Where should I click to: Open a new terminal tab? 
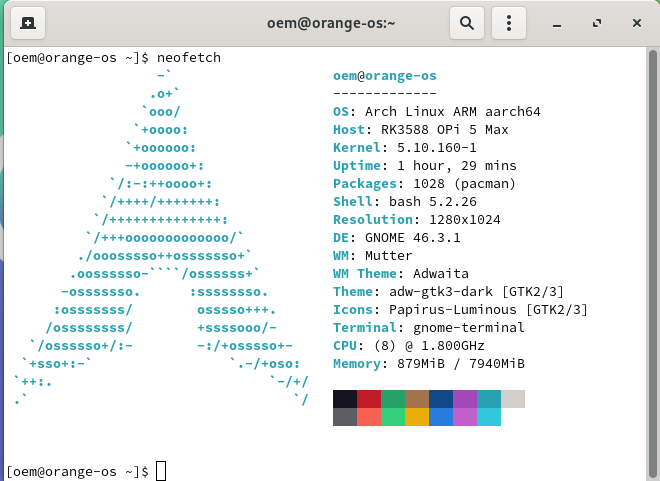point(28,23)
